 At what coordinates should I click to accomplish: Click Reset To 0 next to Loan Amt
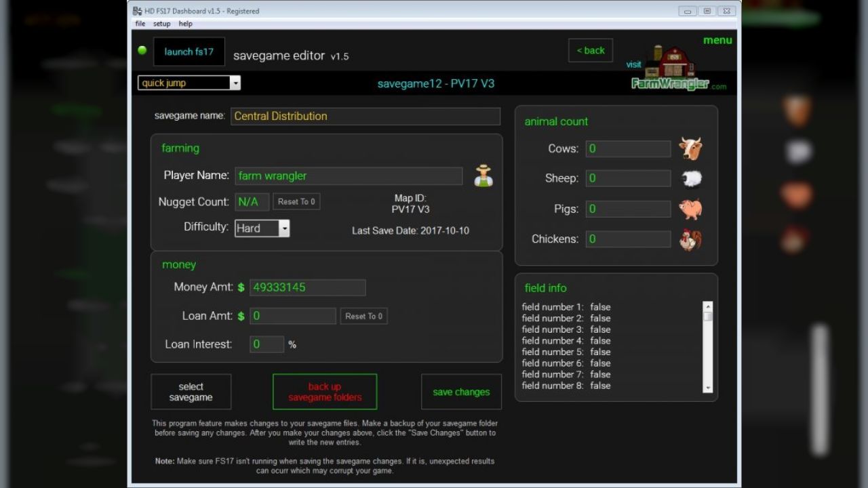(363, 316)
